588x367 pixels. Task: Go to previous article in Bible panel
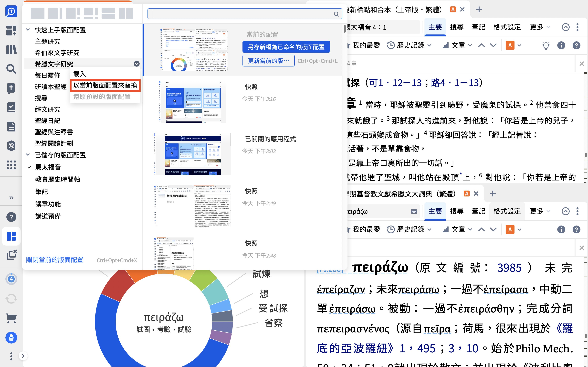coord(482,45)
